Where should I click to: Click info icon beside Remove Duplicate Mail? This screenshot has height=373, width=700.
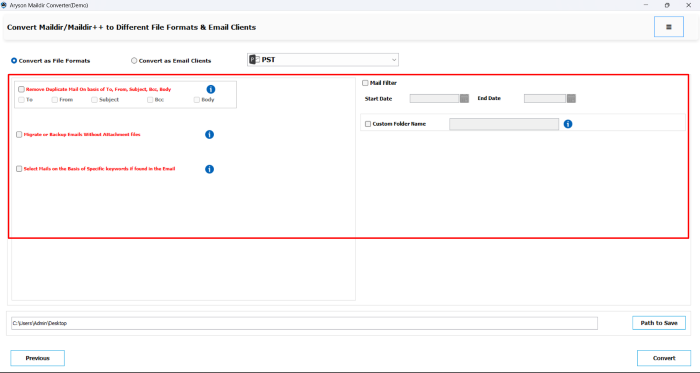(211, 89)
